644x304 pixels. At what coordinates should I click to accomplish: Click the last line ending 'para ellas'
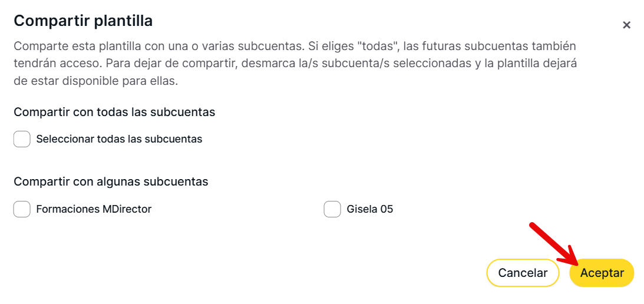point(95,81)
